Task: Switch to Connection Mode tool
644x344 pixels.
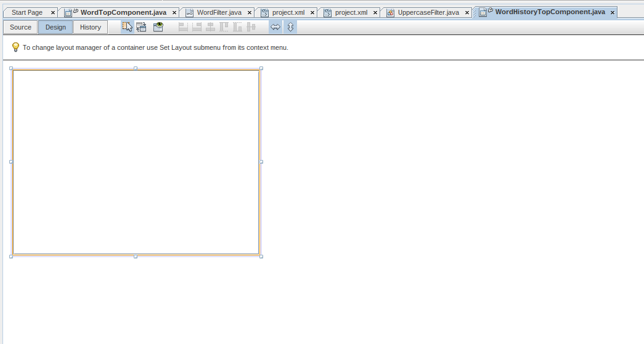Action: [142, 27]
